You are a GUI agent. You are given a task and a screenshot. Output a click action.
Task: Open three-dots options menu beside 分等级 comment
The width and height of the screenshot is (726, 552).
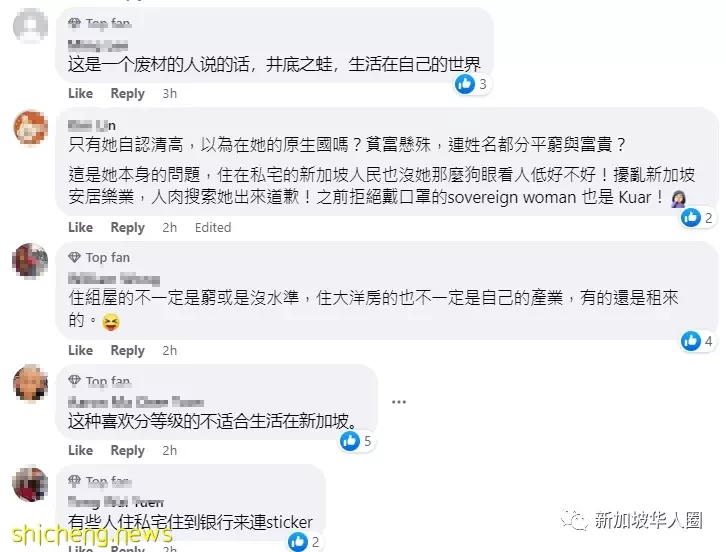399,402
